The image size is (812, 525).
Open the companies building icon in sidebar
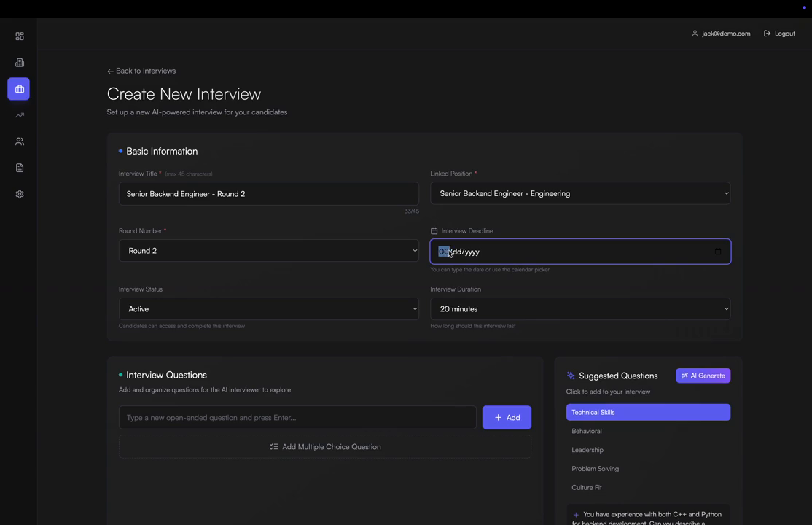(20, 63)
